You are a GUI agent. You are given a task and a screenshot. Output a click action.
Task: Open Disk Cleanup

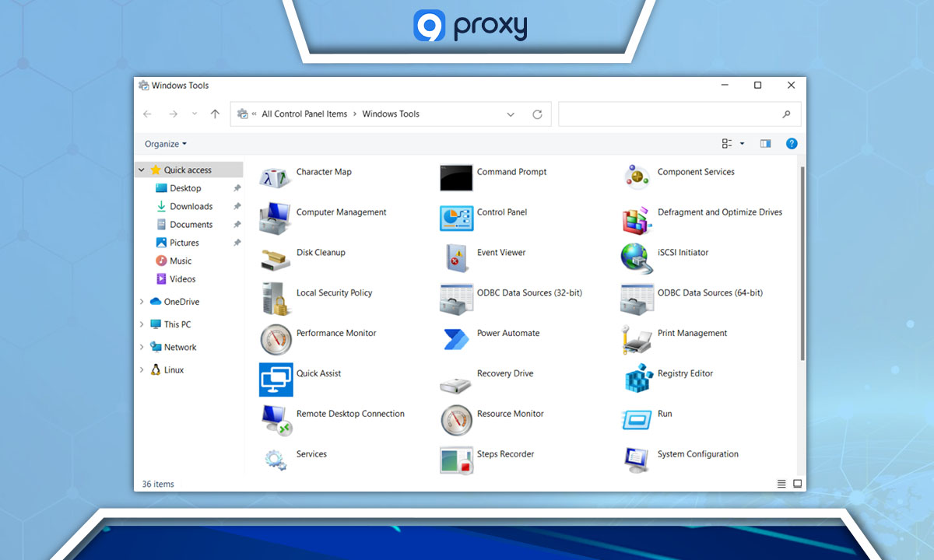[x=321, y=252]
